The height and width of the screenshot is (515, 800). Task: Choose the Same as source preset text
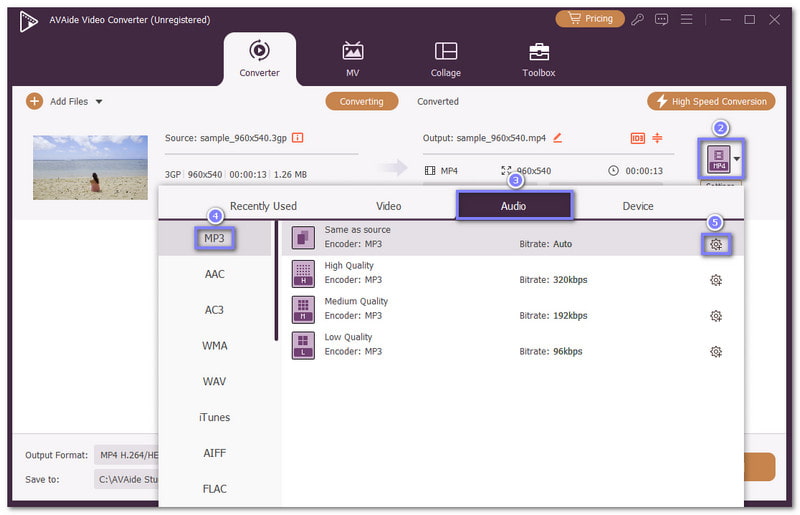(x=357, y=230)
